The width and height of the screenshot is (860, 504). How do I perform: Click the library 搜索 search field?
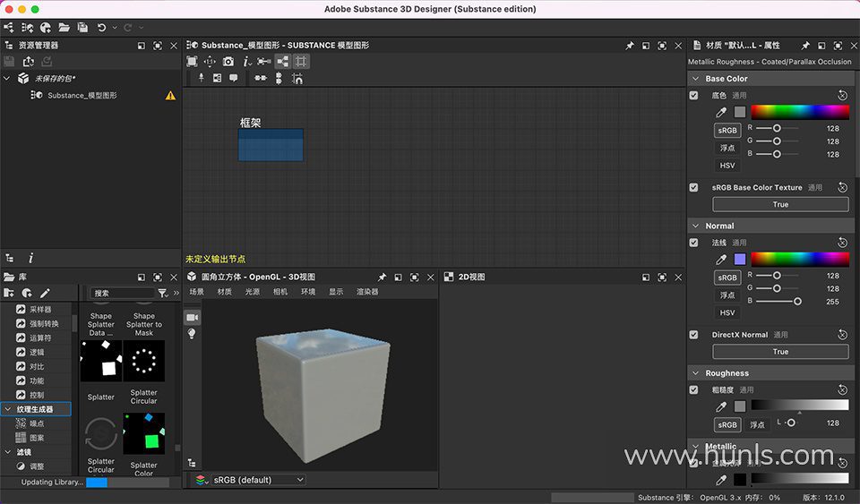coord(122,293)
